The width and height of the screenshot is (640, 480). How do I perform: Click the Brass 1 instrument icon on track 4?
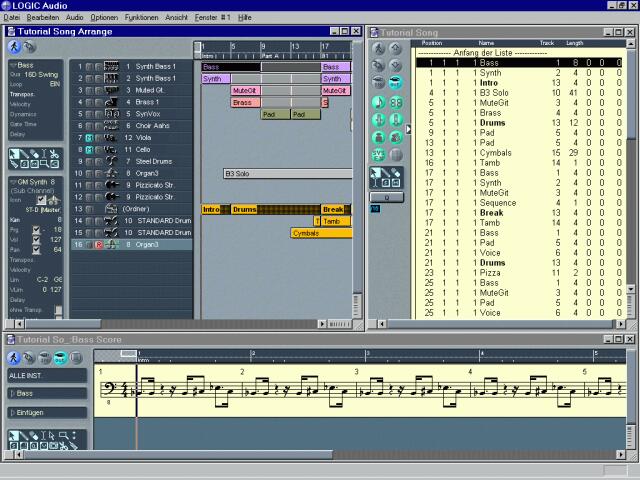111,102
